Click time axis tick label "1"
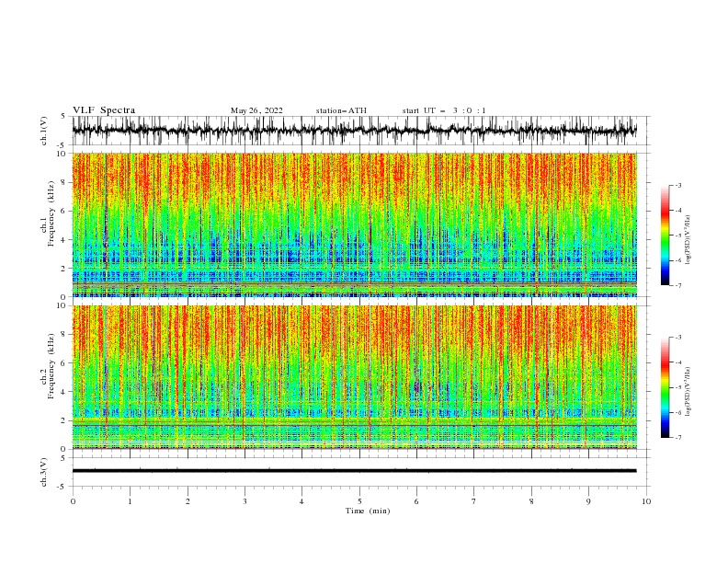Image resolution: width=728 pixels, height=563 pixels. (130, 501)
